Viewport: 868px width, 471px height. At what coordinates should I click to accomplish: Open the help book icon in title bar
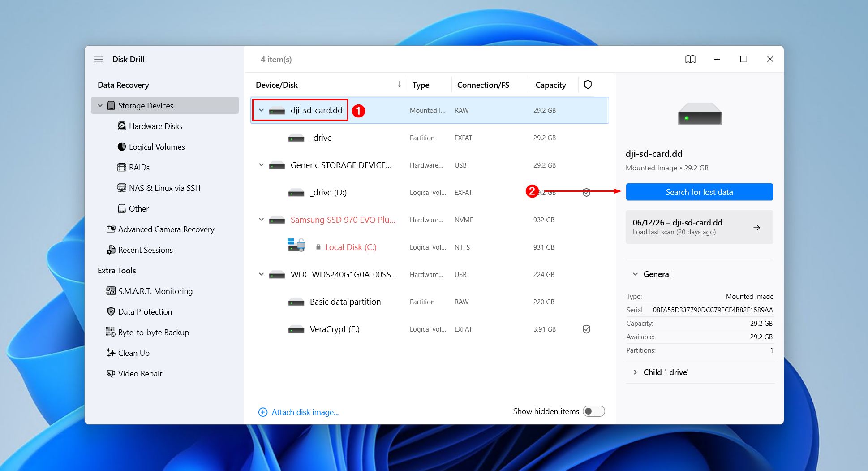coord(690,59)
